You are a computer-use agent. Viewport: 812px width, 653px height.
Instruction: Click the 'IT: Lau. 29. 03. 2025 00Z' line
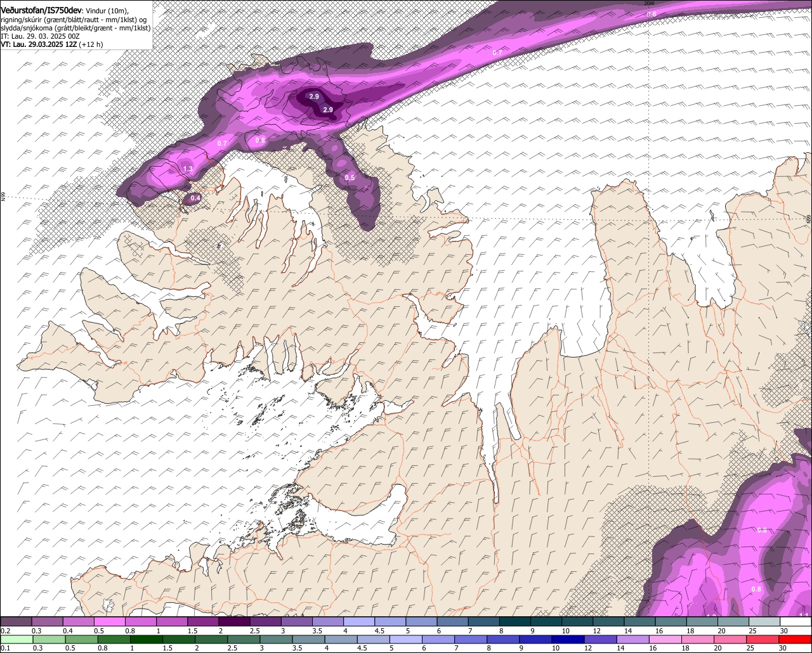coord(40,36)
